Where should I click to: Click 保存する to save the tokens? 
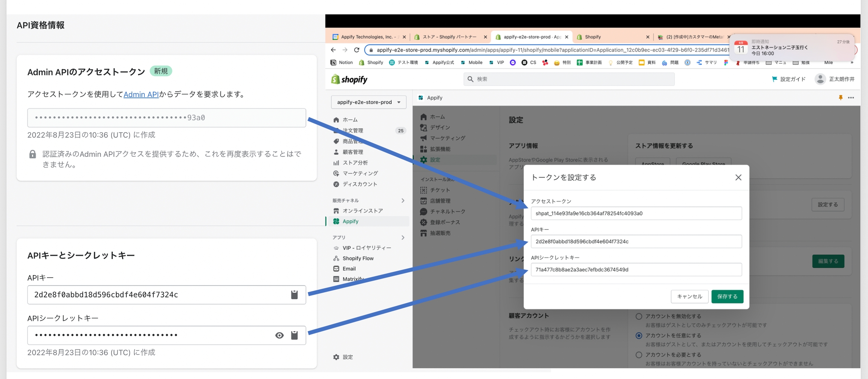(727, 296)
